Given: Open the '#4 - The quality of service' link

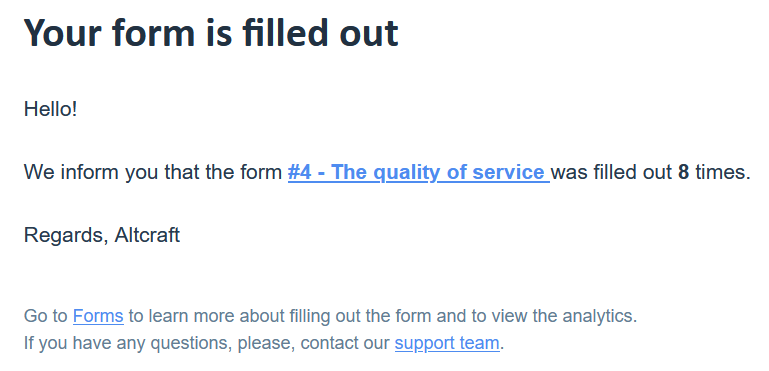Looking at the screenshot, I should click(x=418, y=172).
